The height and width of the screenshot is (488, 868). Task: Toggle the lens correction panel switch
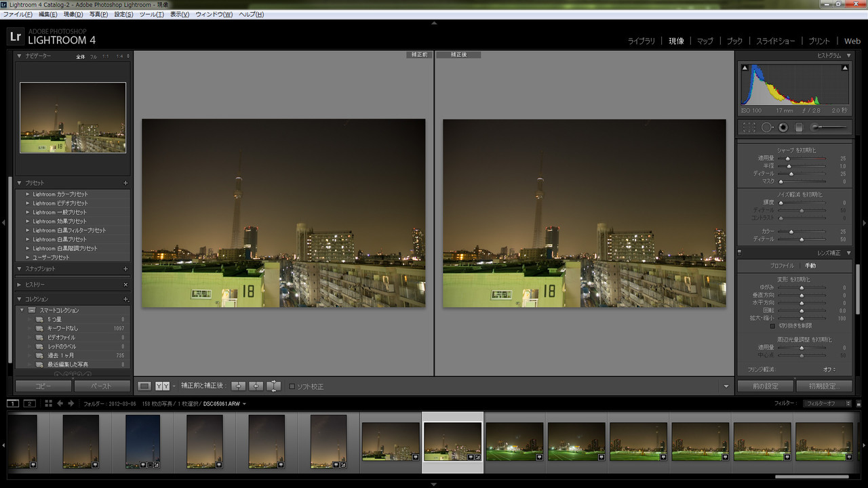740,253
